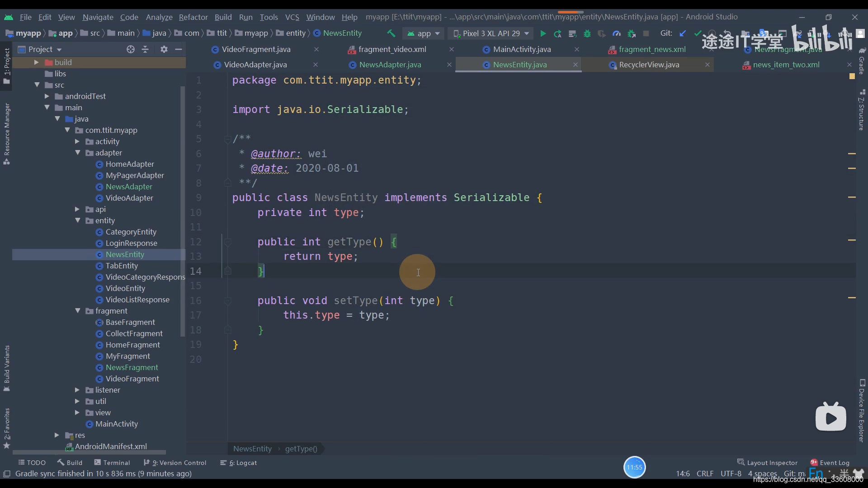Open the Profiler gauge icon
Screen dimensions: 868x488
pyautogui.click(x=617, y=33)
